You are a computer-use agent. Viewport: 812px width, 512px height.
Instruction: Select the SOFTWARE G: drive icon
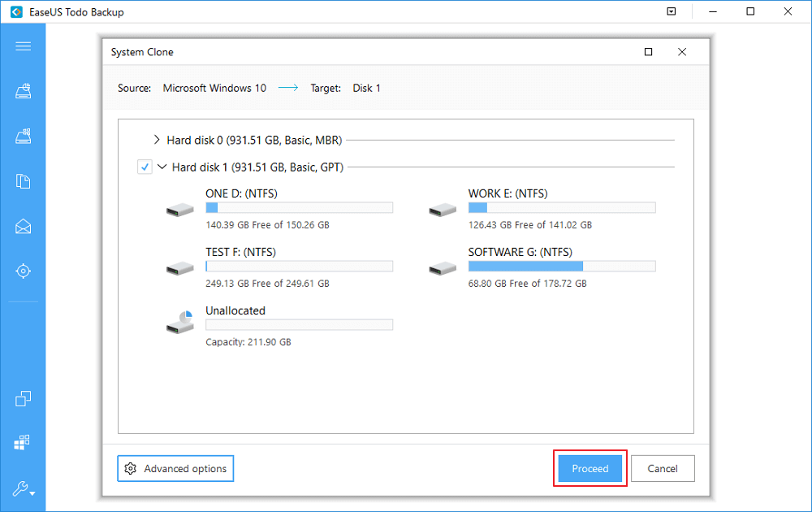tap(443, 268)
